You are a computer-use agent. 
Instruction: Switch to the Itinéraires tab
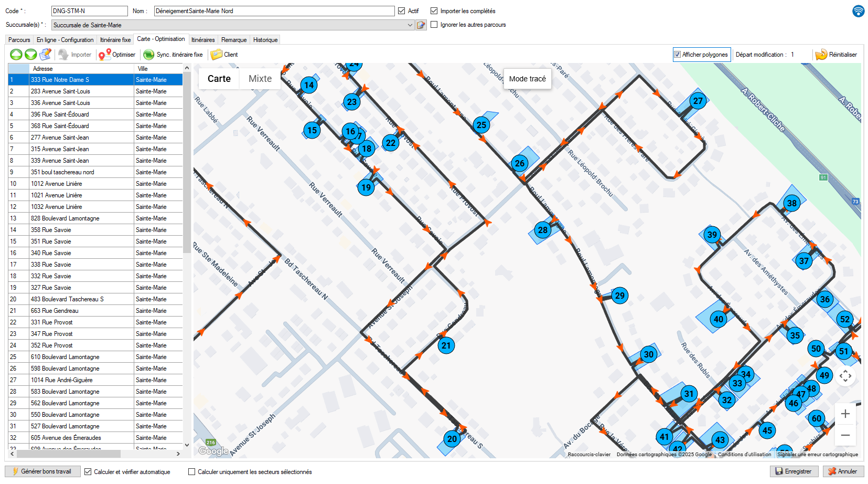pyautogui.click(x=203, y=40)
